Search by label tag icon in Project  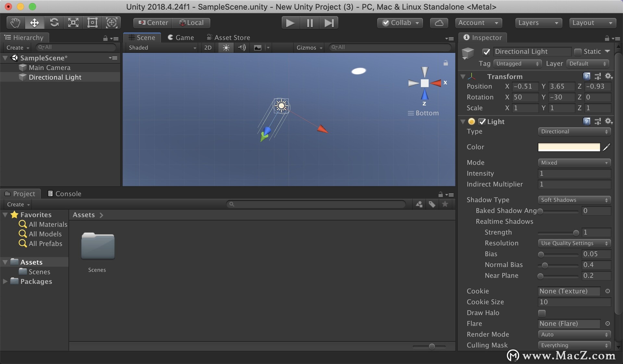pos(432,204)
